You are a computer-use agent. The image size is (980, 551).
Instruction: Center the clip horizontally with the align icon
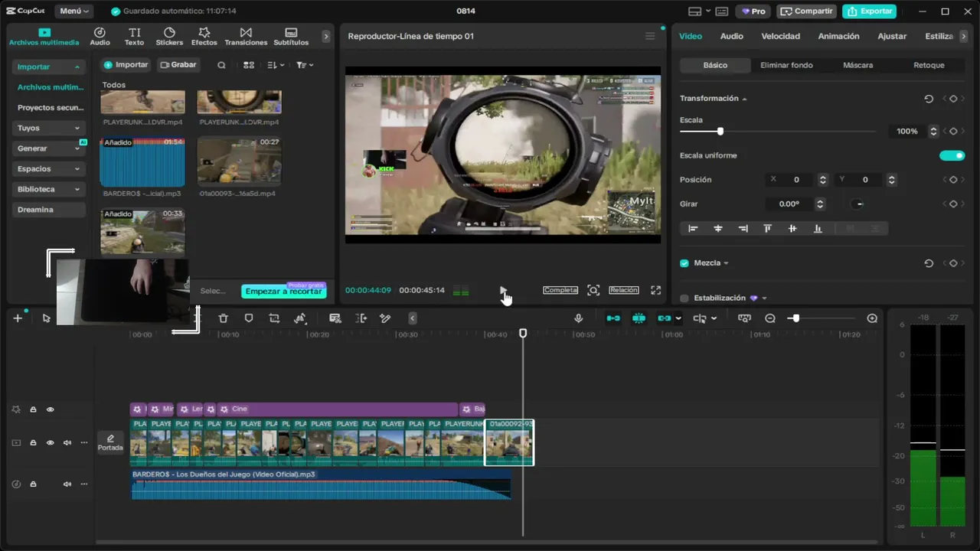point(718,228)
